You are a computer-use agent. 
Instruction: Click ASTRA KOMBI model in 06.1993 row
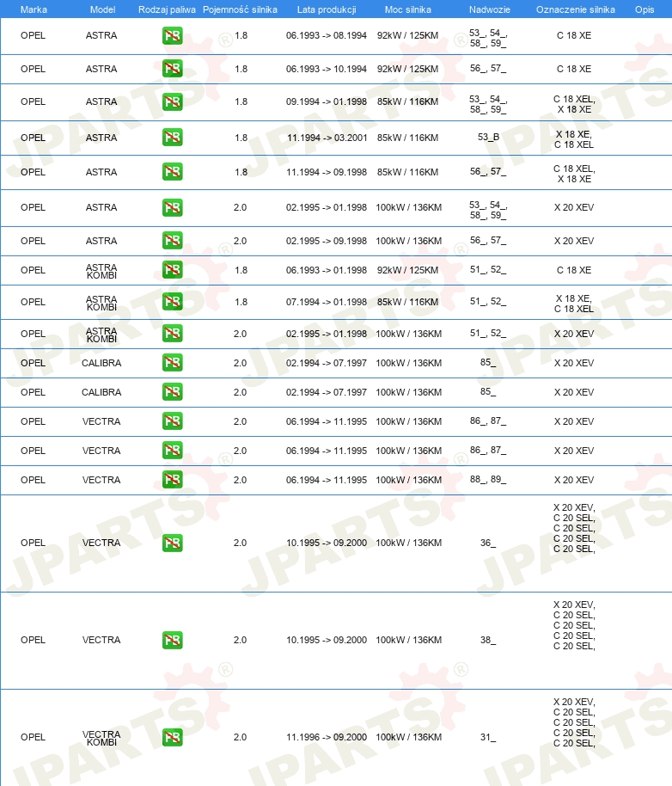101,271
